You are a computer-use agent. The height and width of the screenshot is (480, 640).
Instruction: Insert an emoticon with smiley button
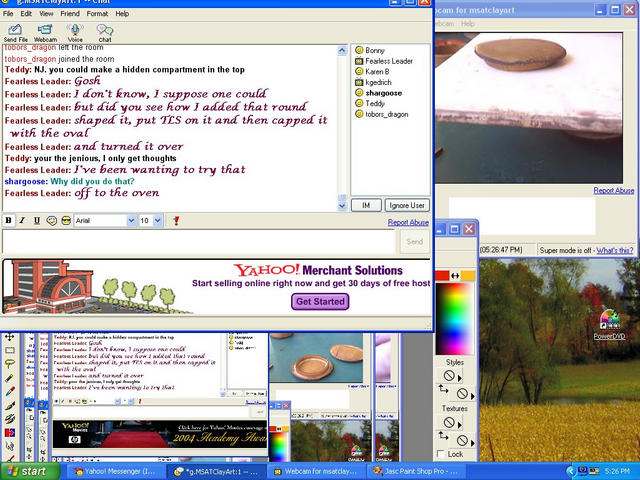51,221
